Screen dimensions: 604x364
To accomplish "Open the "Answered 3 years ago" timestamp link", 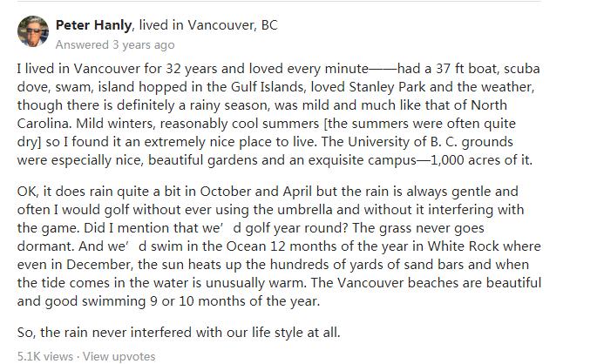I will tap(114, 44).
